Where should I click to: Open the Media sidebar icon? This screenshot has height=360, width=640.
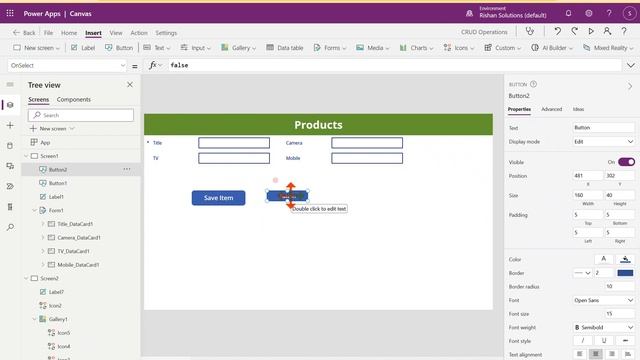(x=10, y=166)
